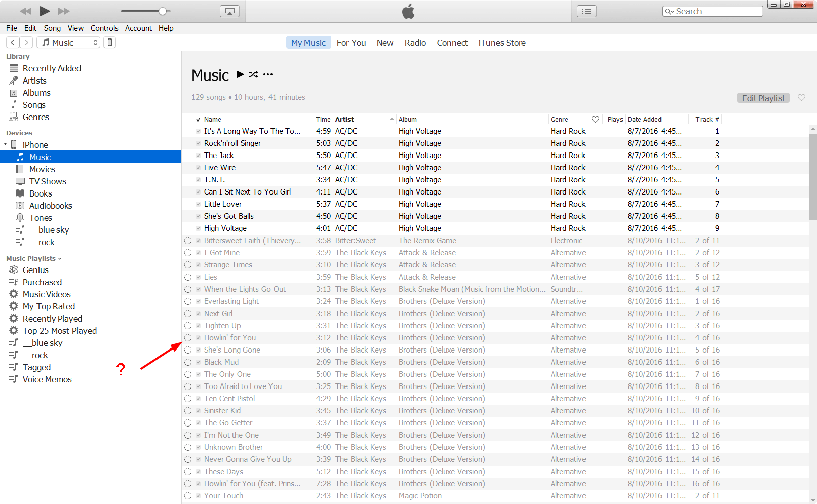This screenshot has width=817, height=504.
Task: Open Albums in the Library sidebar
Action: click(36, 93)
